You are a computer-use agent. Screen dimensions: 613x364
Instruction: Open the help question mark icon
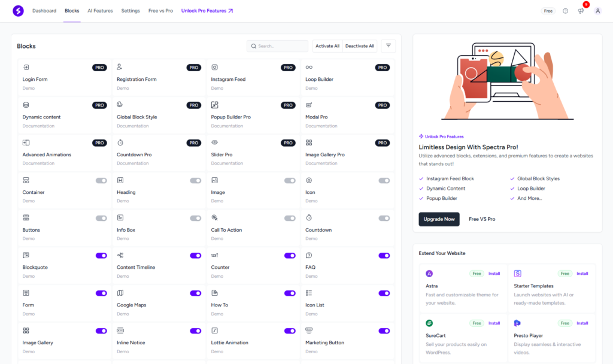565,11
